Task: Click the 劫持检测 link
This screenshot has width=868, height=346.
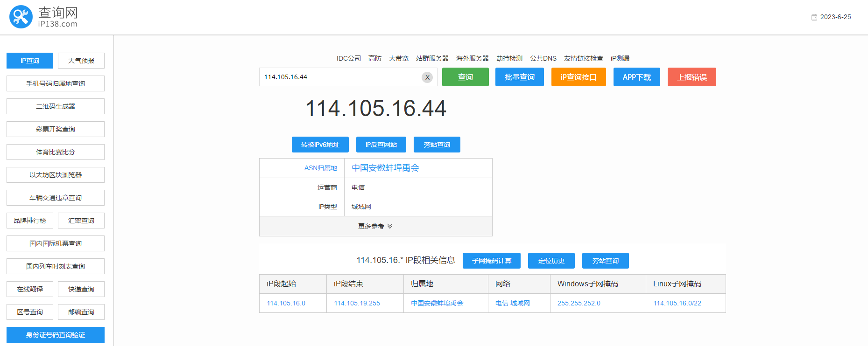Action: 509,58
